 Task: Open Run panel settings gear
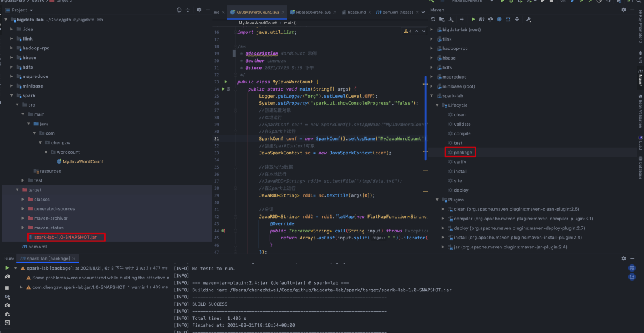tap(624, 259)
